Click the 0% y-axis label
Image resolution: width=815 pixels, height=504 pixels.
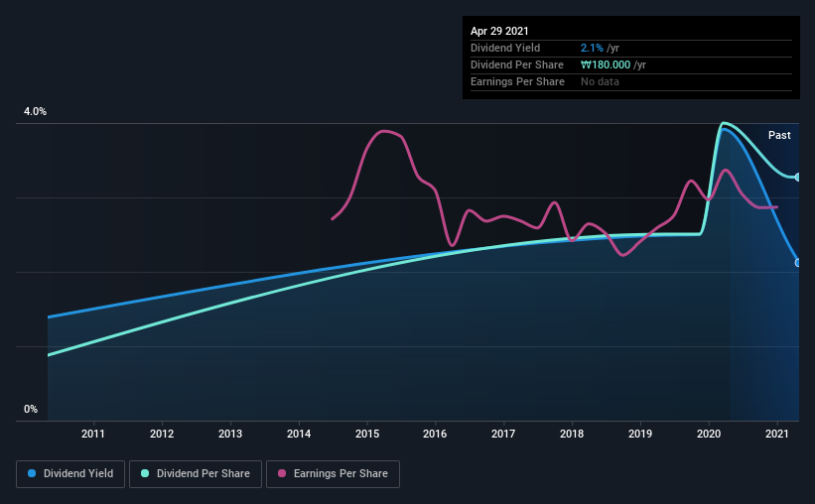(31, 409)
